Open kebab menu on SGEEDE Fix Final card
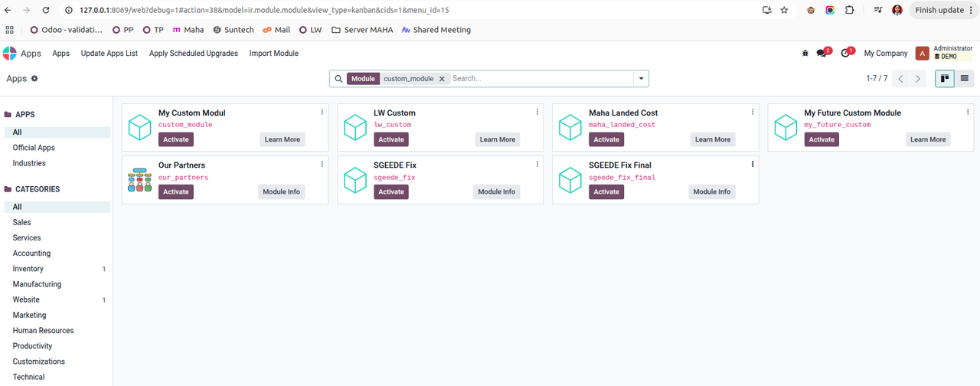Screen dimensions: 980x386 coord(753,164)
